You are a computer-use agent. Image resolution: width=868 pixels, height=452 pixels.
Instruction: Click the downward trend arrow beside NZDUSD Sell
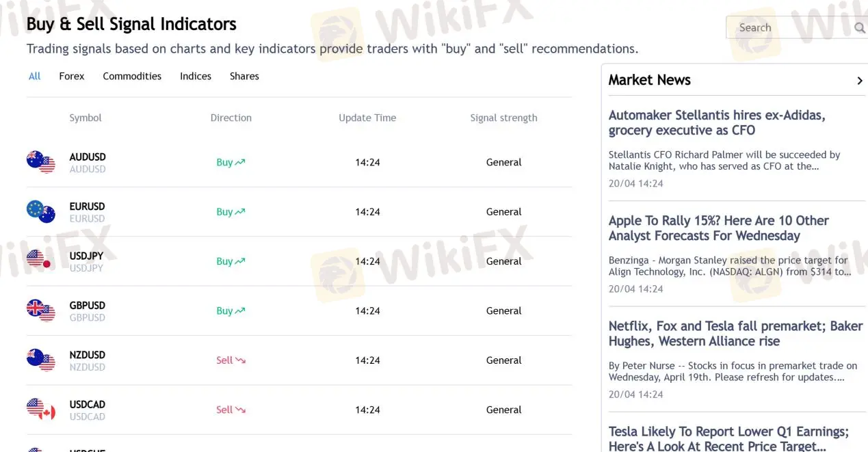[x=241, y=359]
